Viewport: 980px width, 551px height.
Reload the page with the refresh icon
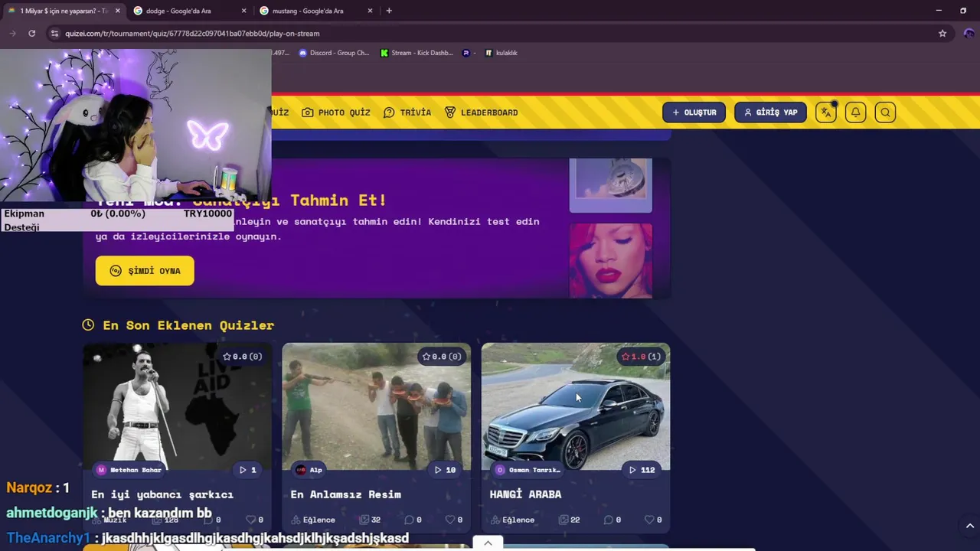coord(31,33)
